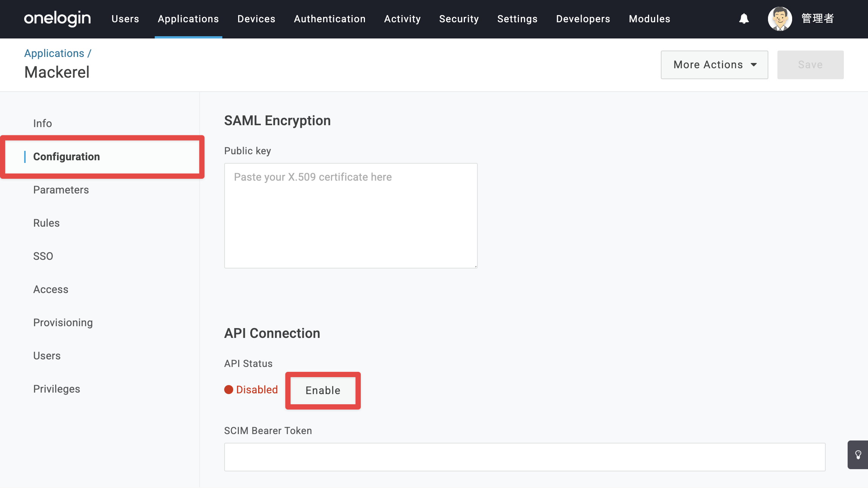The height and width of the screenshot is (488, 868).
Task: Switch to the Access tab
Action: (51, 289)
